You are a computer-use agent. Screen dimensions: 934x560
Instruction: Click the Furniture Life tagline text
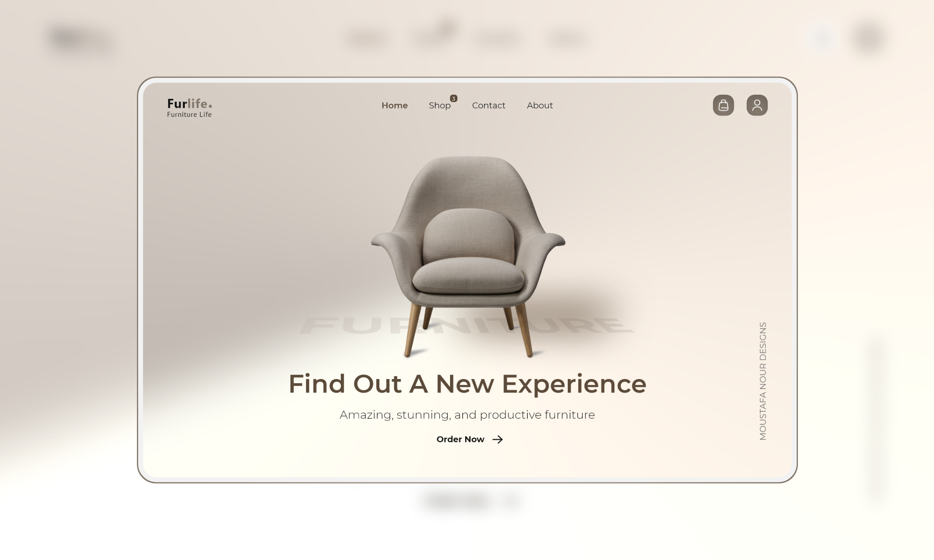coord(189,115)
